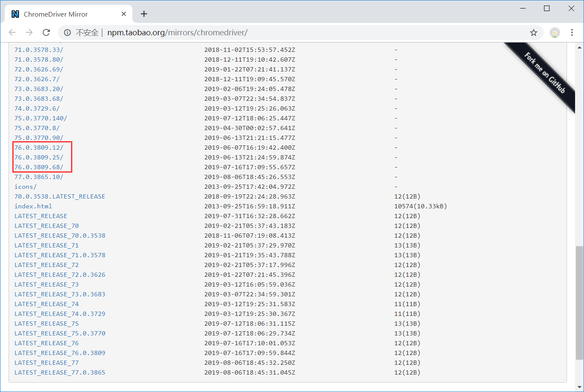Select timestamp 2019-07-31T16:32:28.662Z
584x392 pixels.
[250, 216]
